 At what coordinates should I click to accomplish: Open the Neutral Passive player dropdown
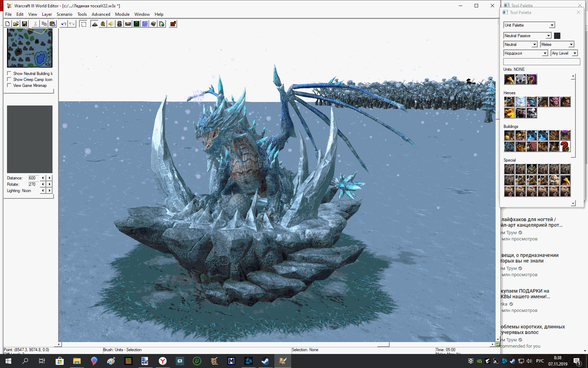coord(548,36)
